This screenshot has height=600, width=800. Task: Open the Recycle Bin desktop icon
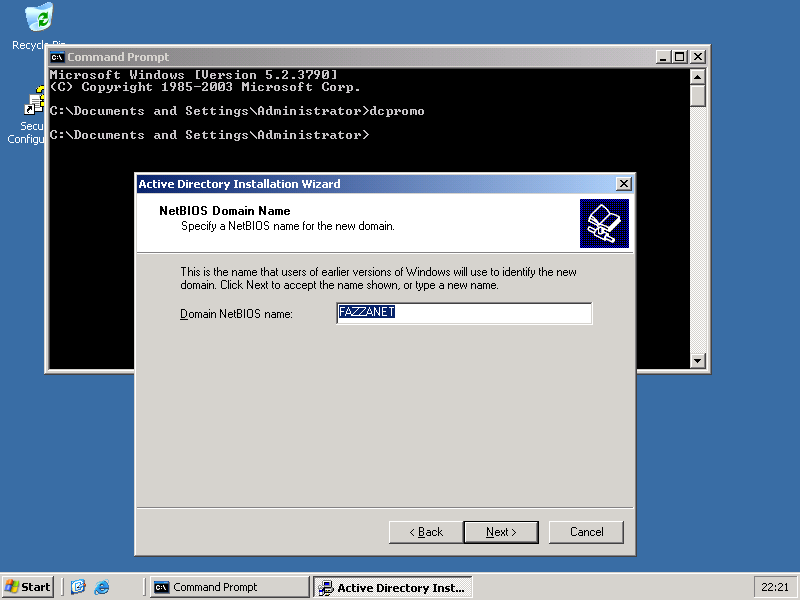pos(39,27)
